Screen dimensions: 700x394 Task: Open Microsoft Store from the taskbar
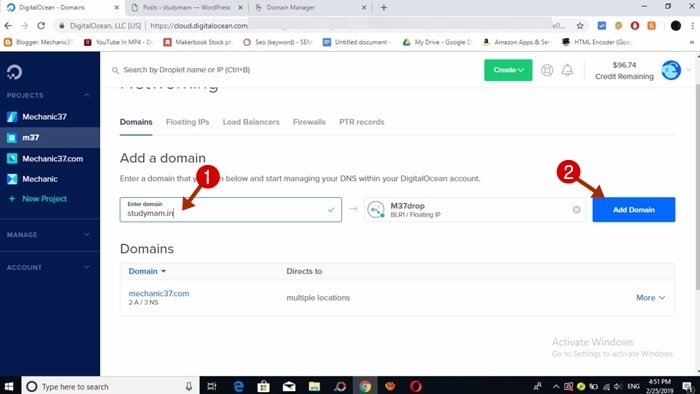pyautogui.click(x=263, y=386)
